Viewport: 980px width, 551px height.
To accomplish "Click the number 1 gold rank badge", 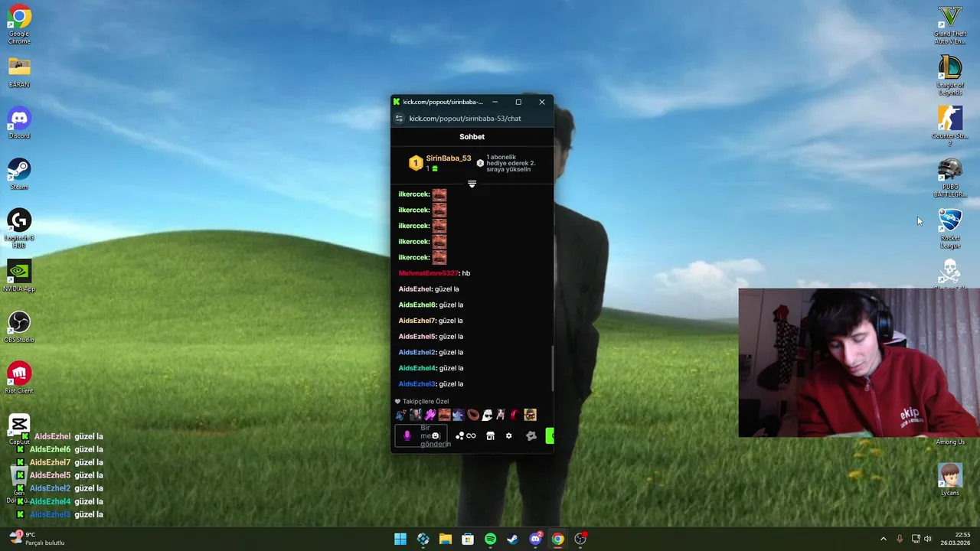I will [415, 163].
